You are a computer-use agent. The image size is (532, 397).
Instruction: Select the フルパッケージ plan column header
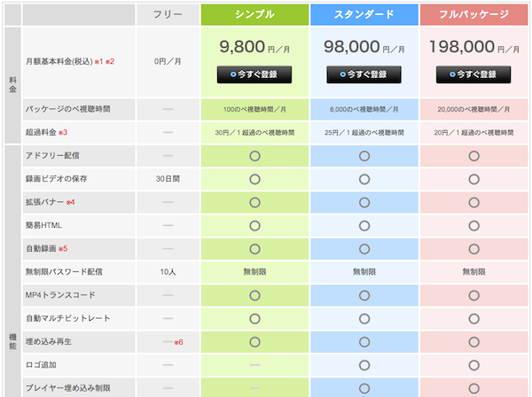(x=473, y=14)
